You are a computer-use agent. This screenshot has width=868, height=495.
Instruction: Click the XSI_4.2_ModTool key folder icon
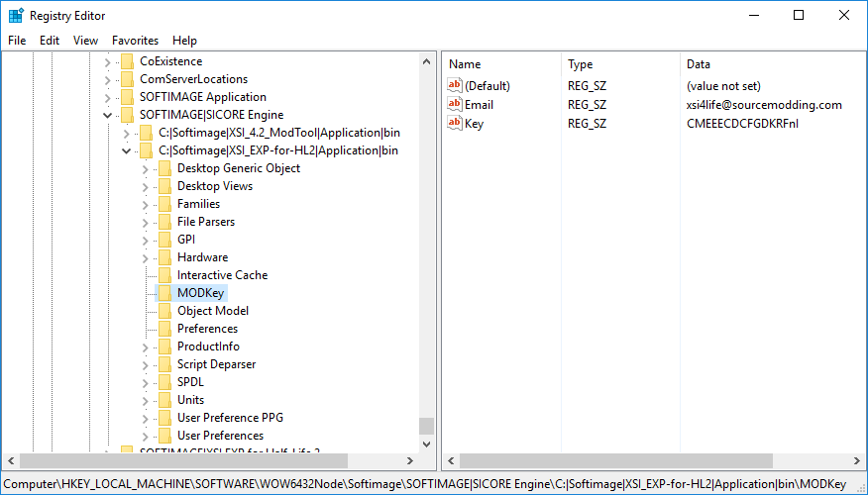click(x=146, y=133)
